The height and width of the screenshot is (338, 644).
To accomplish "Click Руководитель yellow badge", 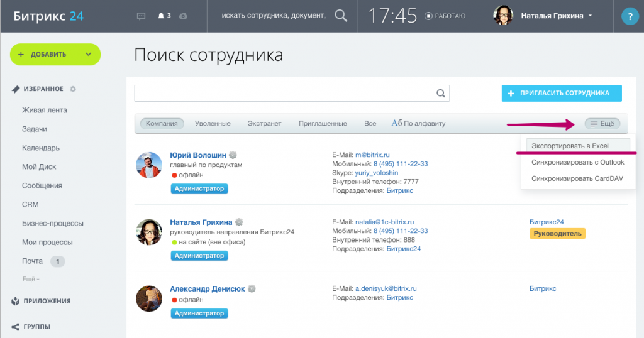I will [557, 234].
